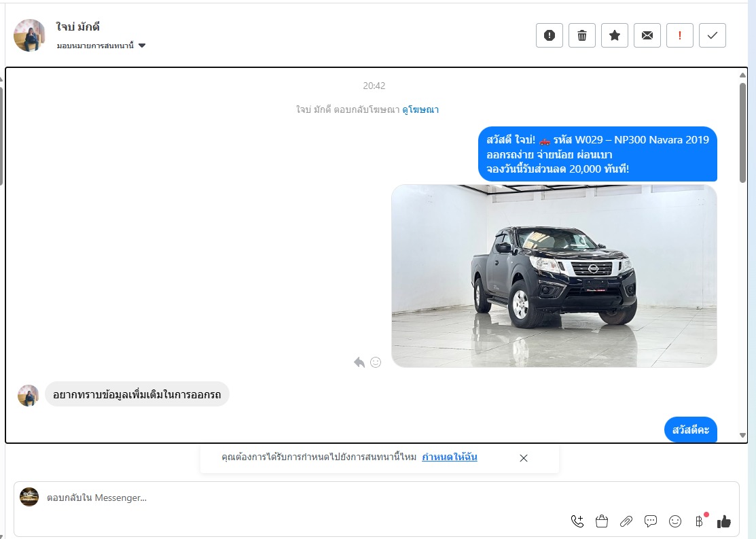Viewport: 756px width, 539px height.
Task: Dismiss the assignment prompt banner
Action: point(524,458)
